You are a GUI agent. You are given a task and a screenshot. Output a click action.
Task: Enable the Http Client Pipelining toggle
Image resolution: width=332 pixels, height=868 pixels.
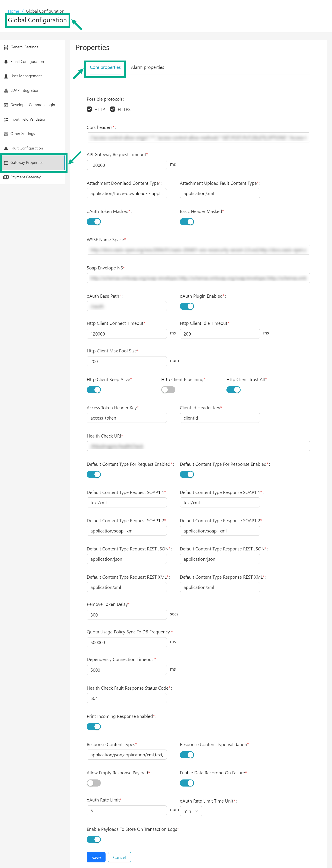click(168, 390)
